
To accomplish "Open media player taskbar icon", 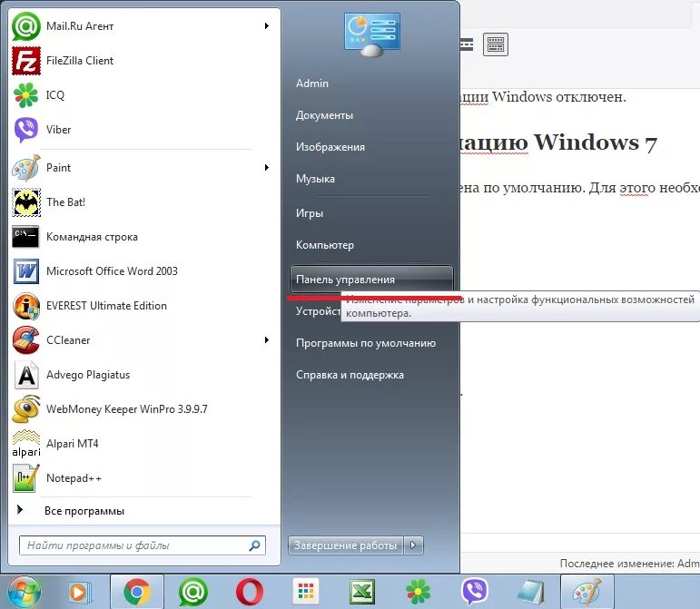I will [80, 593].
